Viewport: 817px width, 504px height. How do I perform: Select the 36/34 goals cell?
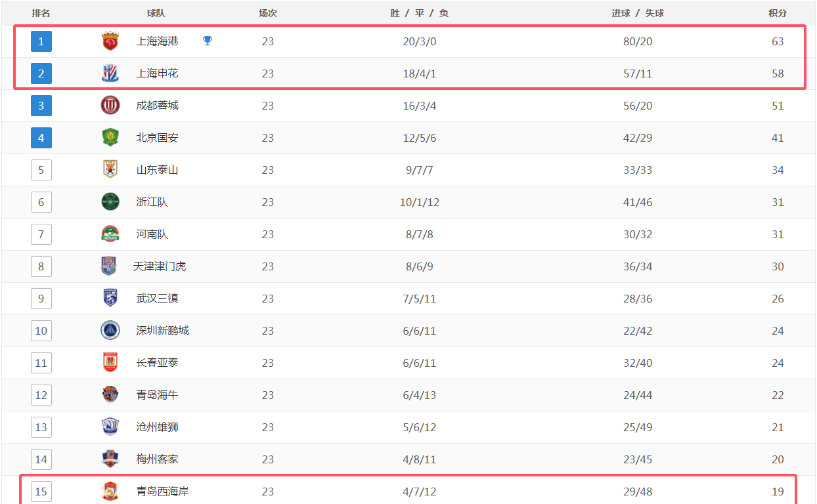coord(638,266)
